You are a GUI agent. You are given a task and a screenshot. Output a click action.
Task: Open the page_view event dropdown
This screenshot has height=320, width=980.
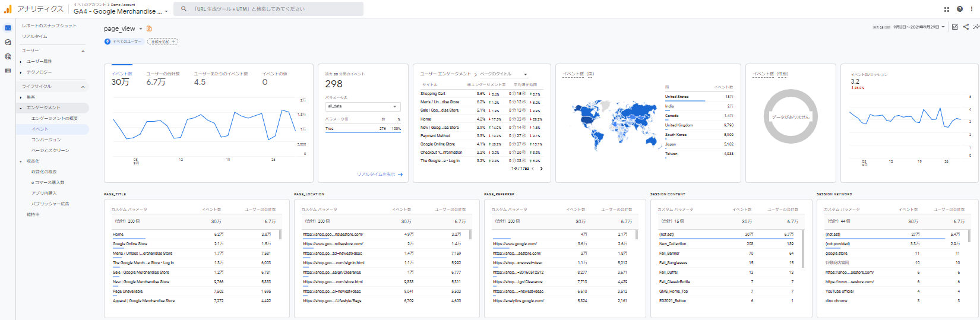coord(141,28)
